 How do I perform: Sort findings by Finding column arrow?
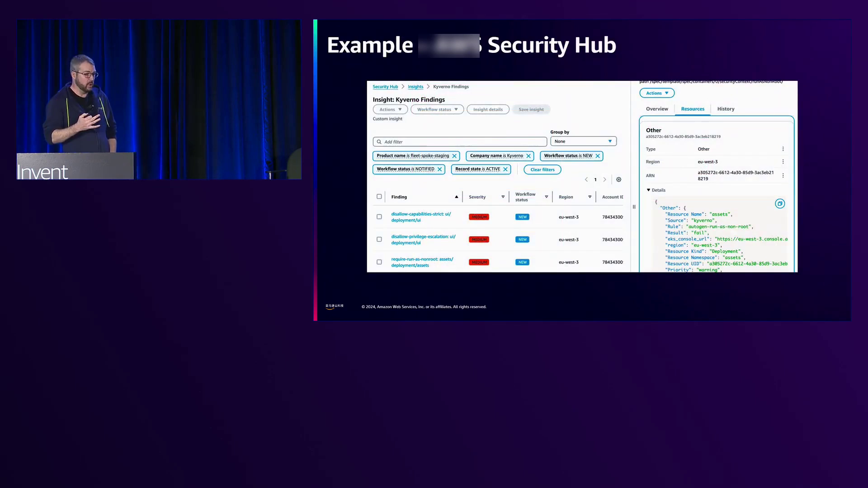457,197
